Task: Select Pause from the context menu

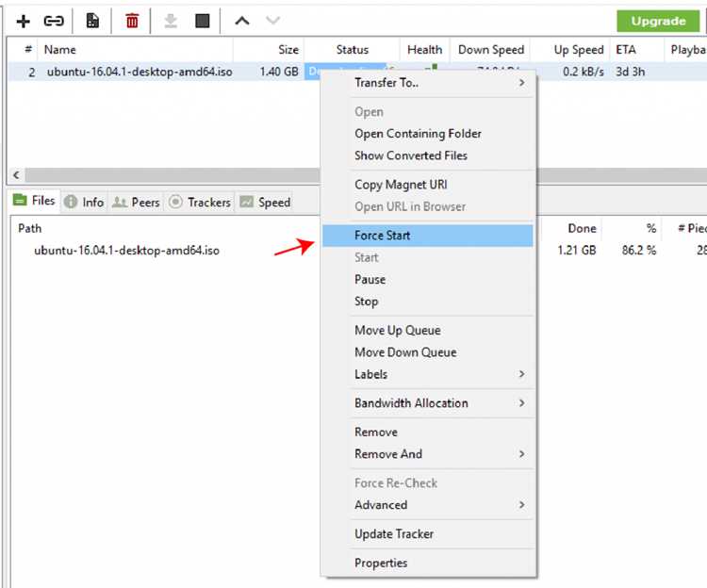Action: click(x=427, y=280)
